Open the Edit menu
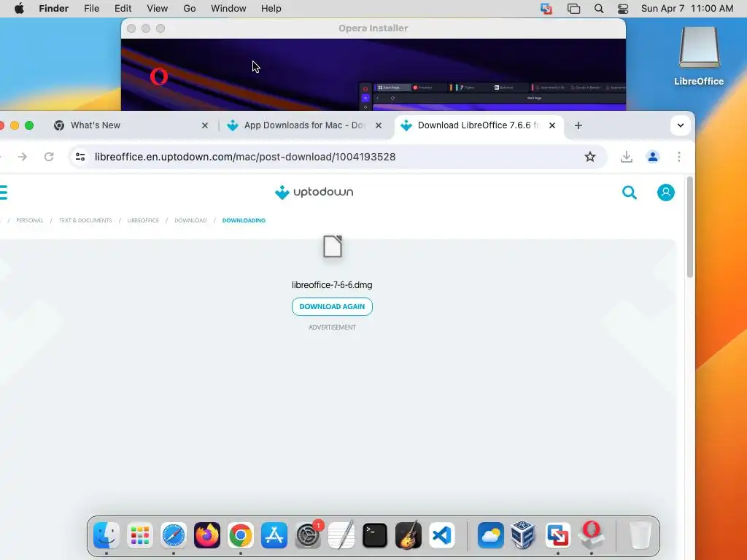This screenshot has height=560, width=747. 123,9
